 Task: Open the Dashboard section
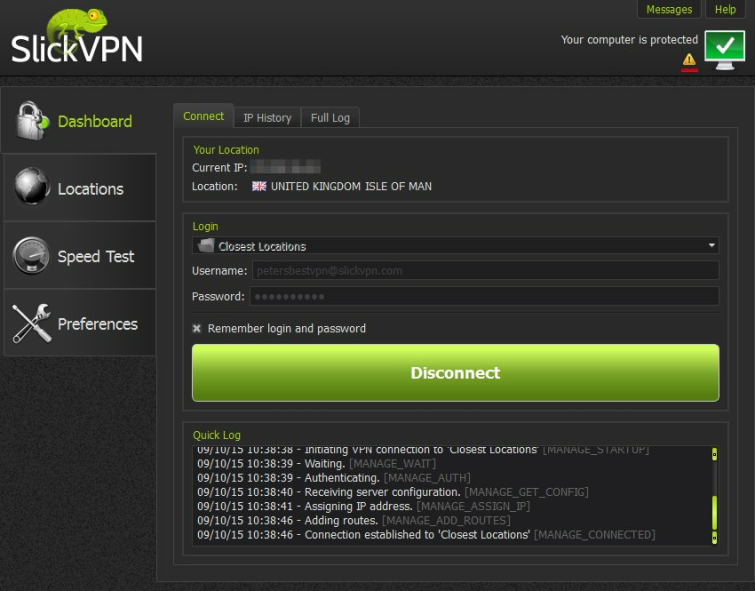79,120
